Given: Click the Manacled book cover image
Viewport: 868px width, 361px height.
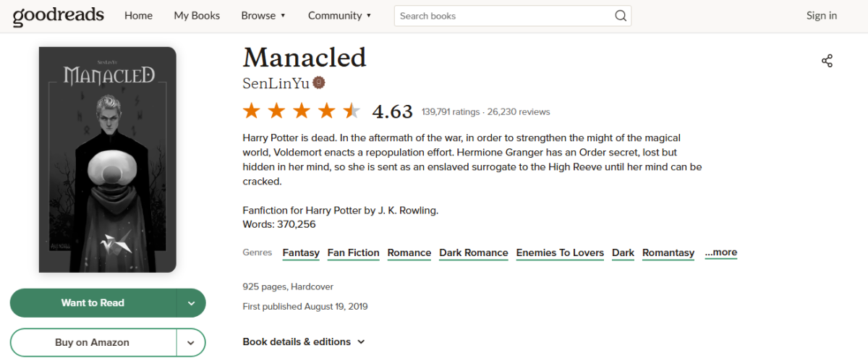Looking at the screenshot, I should [107, 160].
